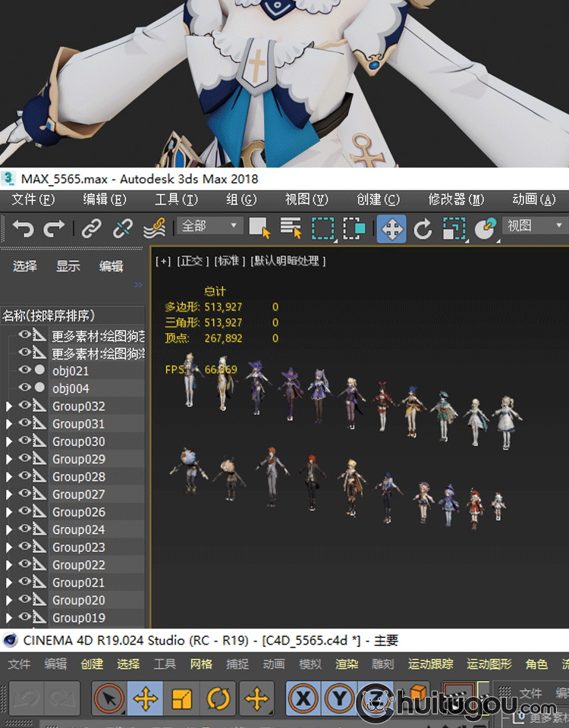Image resolution: width=569 pixels, height=728 pixels.
Task: Hide obj004 with its eye icon
Action: 24,388
